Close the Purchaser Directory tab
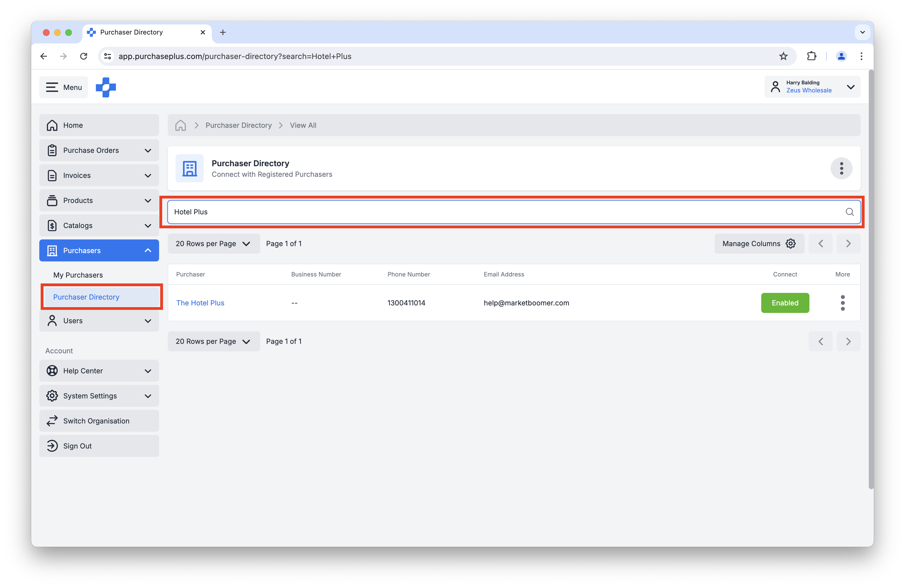This screenshot has height=588, width=905. [x=203, y=32]
